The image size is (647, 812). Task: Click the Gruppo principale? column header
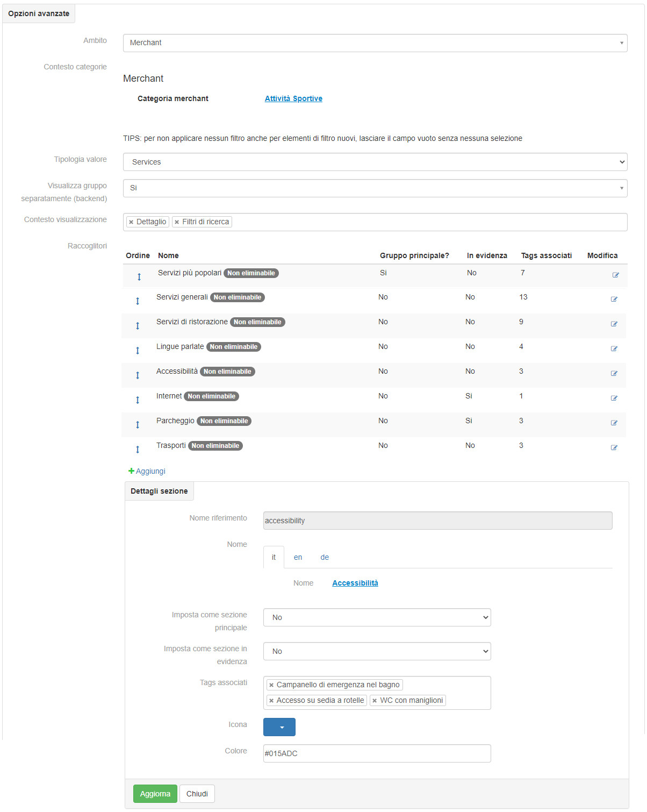tap(414, 255)
